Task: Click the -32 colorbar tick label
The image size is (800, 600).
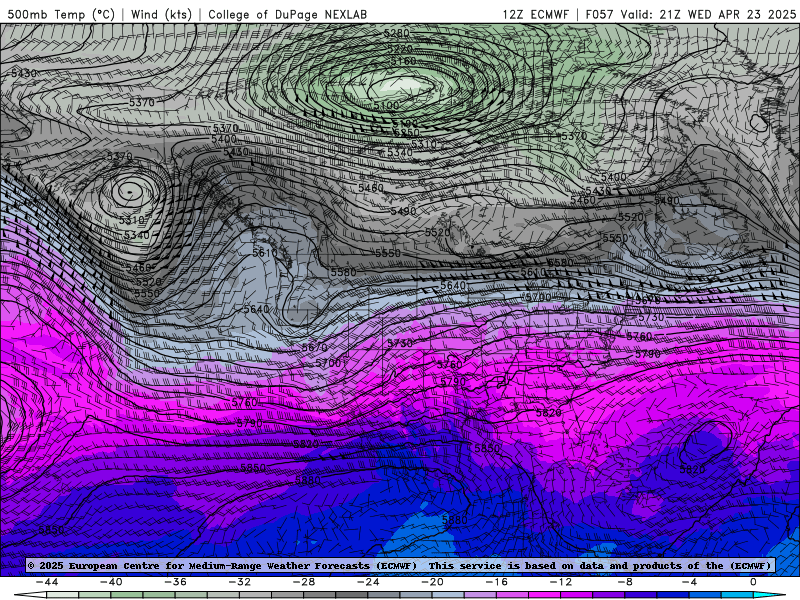Action: coord(240,582)
